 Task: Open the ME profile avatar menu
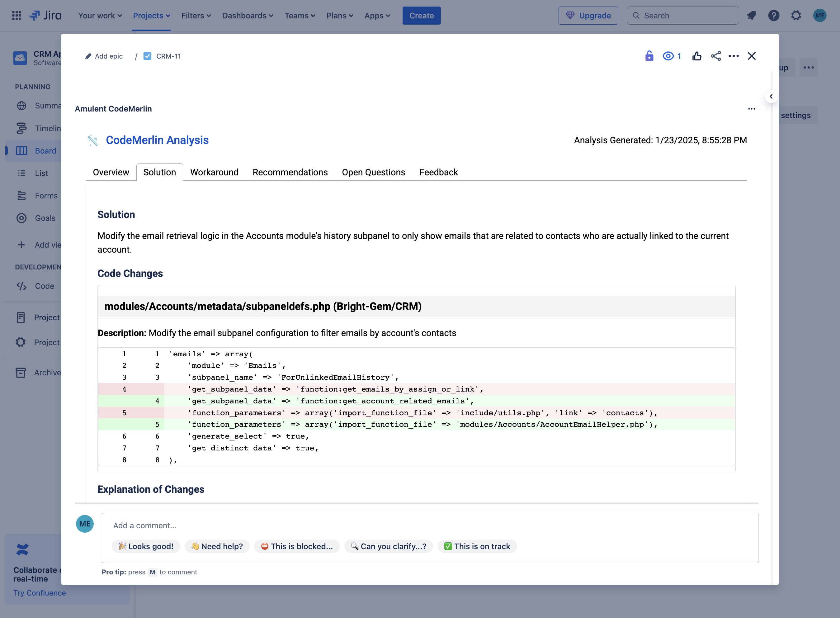pos(820,16)
